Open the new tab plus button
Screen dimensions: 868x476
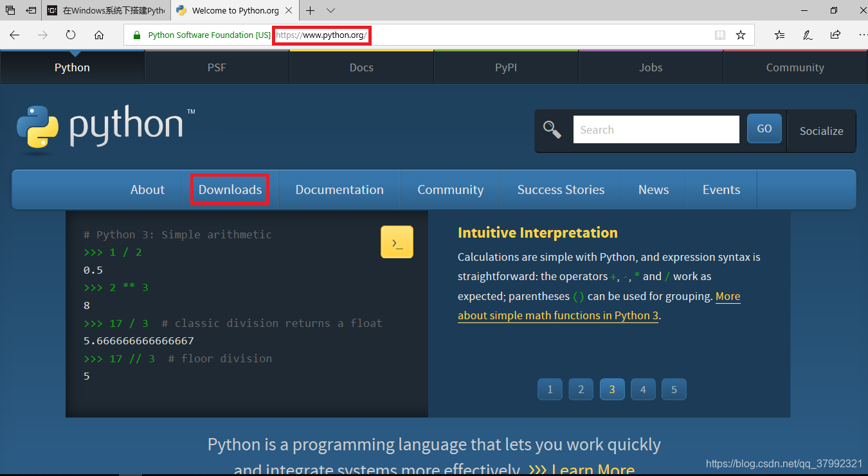311,10
